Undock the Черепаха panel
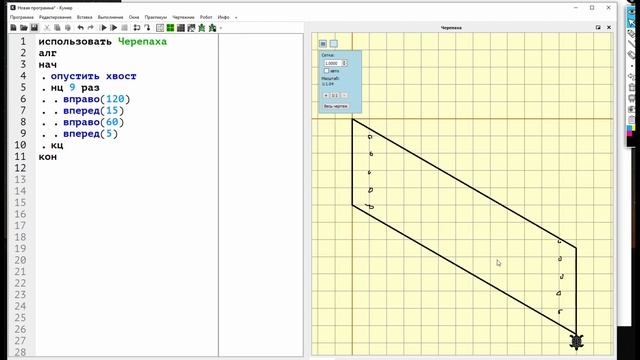This screenshot has height=360, width=640. (x=598, y=27)
